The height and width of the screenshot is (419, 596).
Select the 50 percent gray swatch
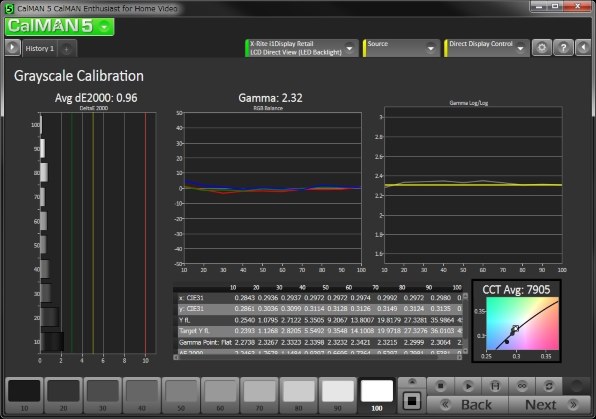(x=181, y=395)
